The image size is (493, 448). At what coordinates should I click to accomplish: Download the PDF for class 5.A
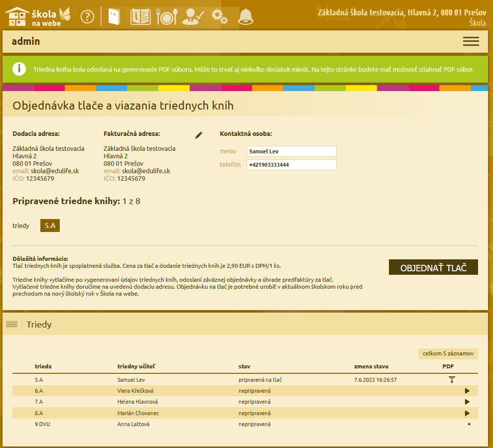452,380
